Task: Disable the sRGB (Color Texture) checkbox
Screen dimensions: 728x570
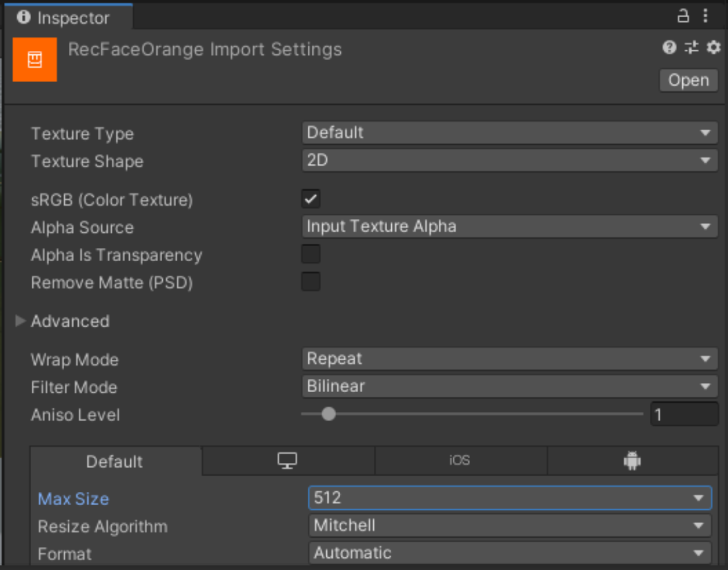Action: [310, 198]
